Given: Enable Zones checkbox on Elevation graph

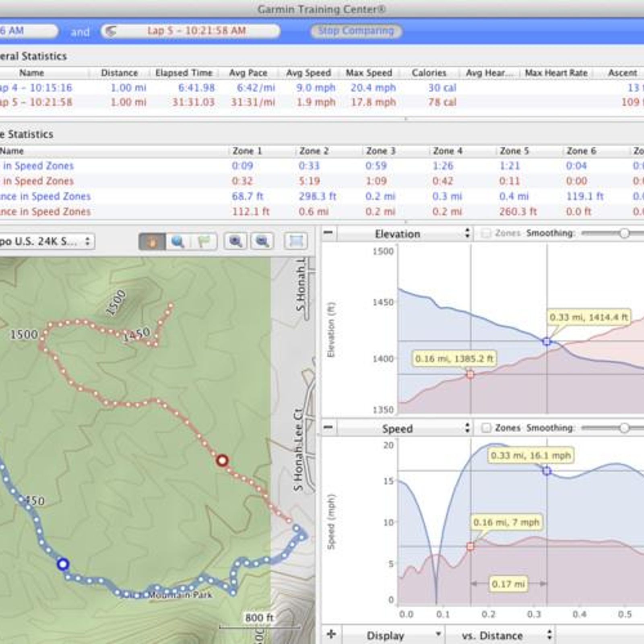Looking at the screenshot, I should 486,233.
